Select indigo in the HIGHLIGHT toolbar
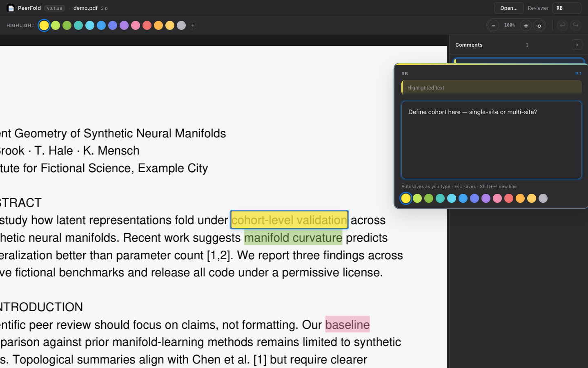The image size is (588, 368). 113,25
